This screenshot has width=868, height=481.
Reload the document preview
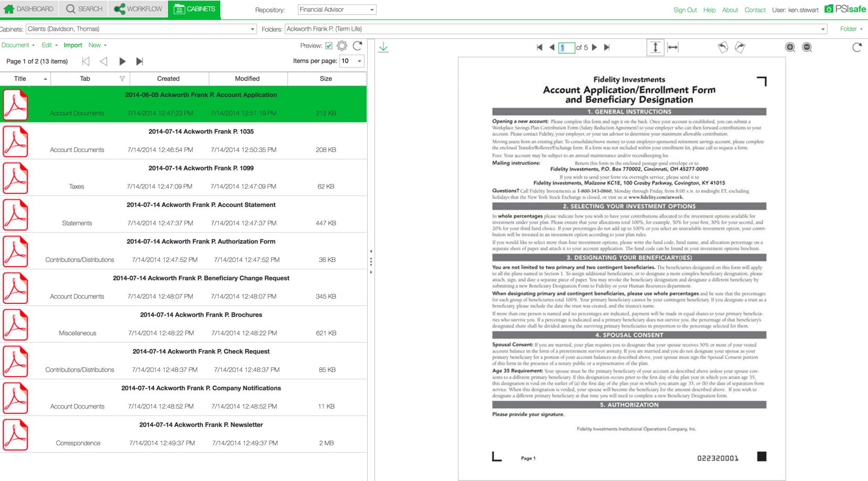point(857,47)
